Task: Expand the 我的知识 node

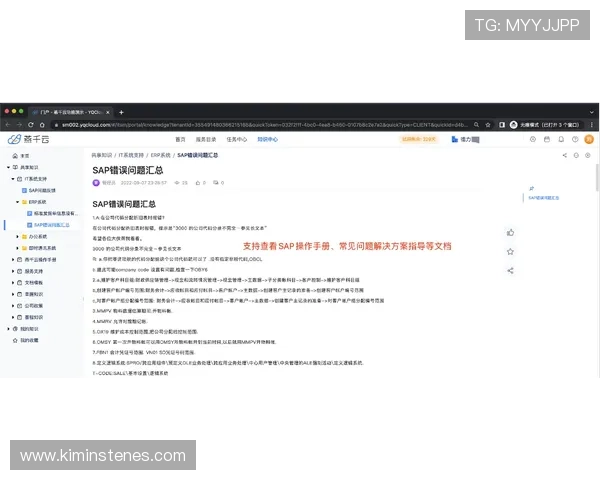Action: 8,328
